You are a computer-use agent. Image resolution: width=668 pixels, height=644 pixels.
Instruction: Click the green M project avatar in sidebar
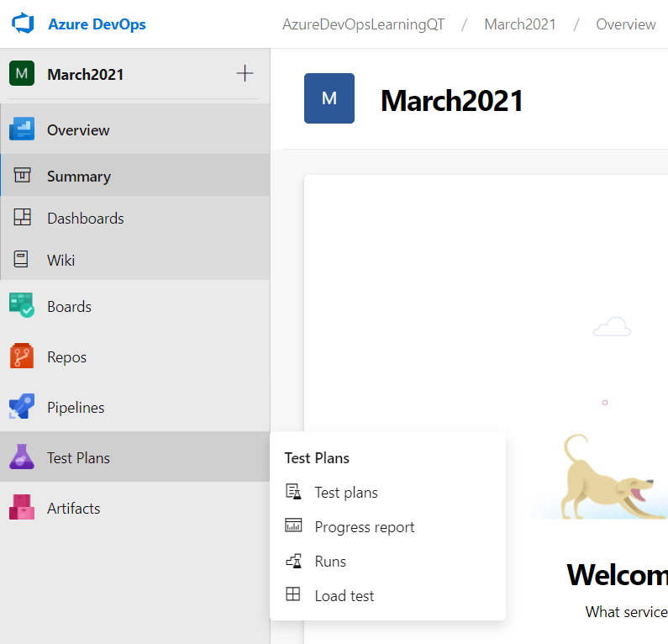pos(22,73)
